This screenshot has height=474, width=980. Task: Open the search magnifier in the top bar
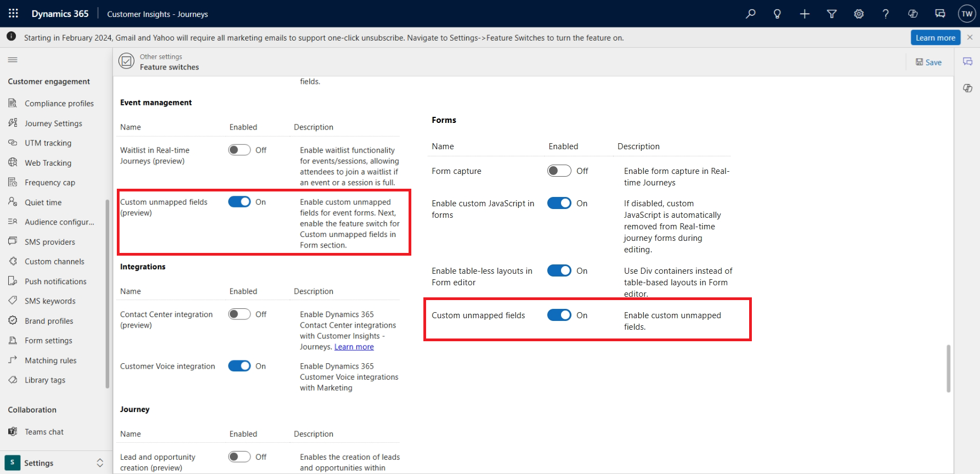750,14
